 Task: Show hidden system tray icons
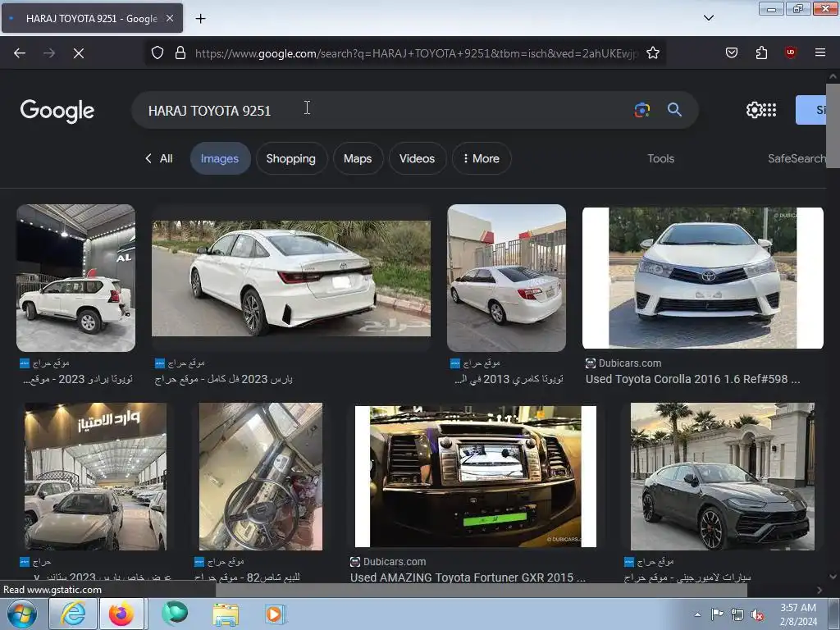[x=697, y=614]
